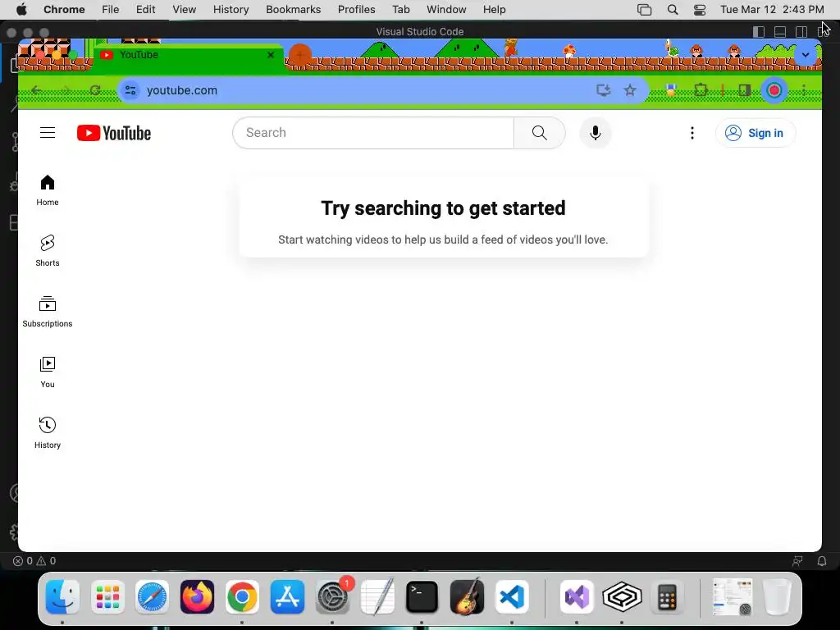The height and width of the screenshot is (630, 840).
Task: Open System Settings from the Dock
Action: (x=332, y=597)
